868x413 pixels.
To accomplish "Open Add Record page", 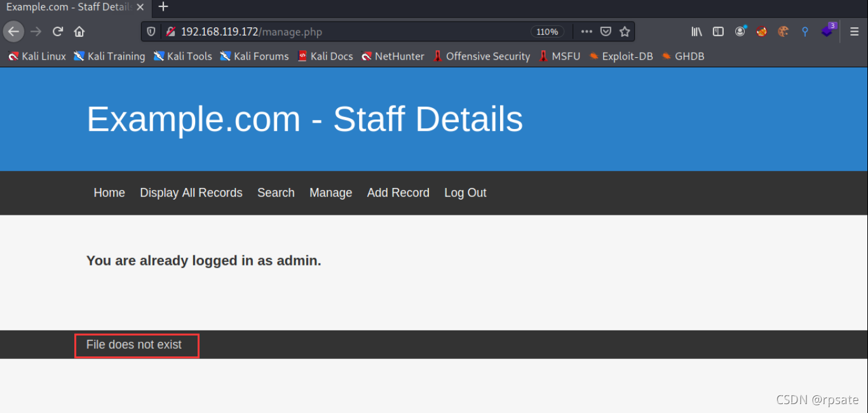I will (398, 193).
